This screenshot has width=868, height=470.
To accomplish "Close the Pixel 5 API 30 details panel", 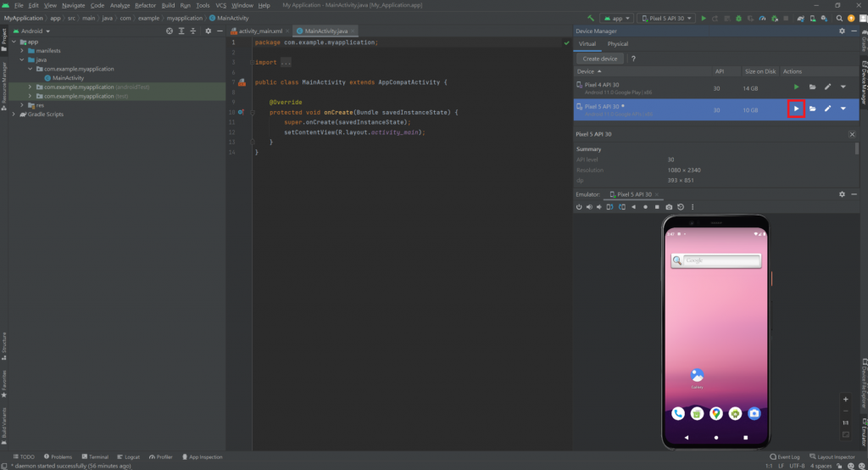I will [x=852, y=134].
